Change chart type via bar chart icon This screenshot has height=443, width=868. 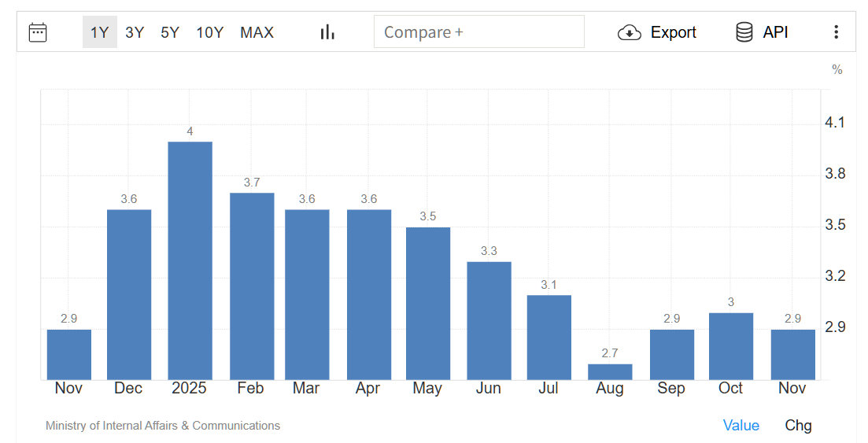tap(327, 32)
